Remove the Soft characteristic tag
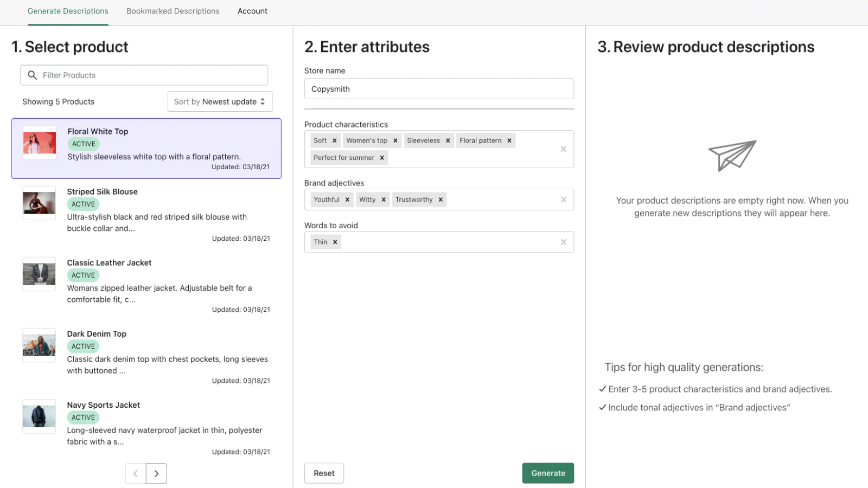This screenshot has width=868, height=488. 335,140
